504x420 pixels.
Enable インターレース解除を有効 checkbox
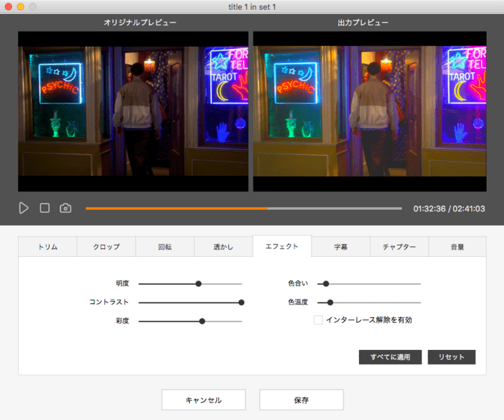coord(318,320)
